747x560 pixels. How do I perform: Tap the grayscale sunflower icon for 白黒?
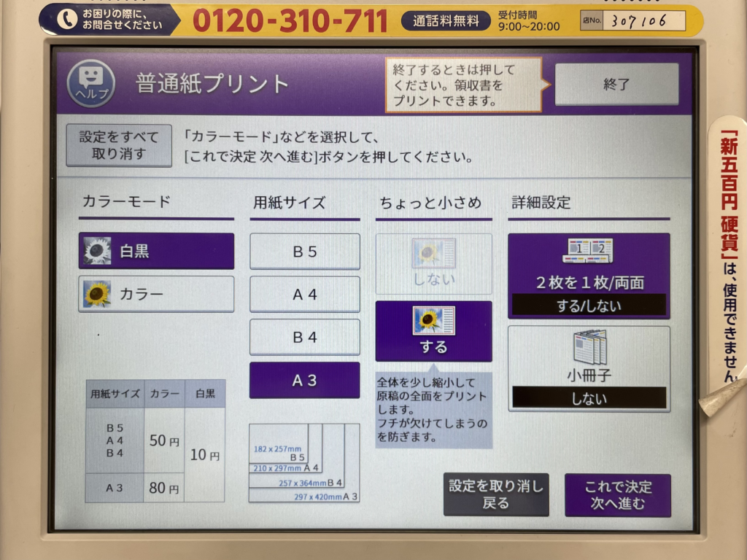tap(96, 251)
